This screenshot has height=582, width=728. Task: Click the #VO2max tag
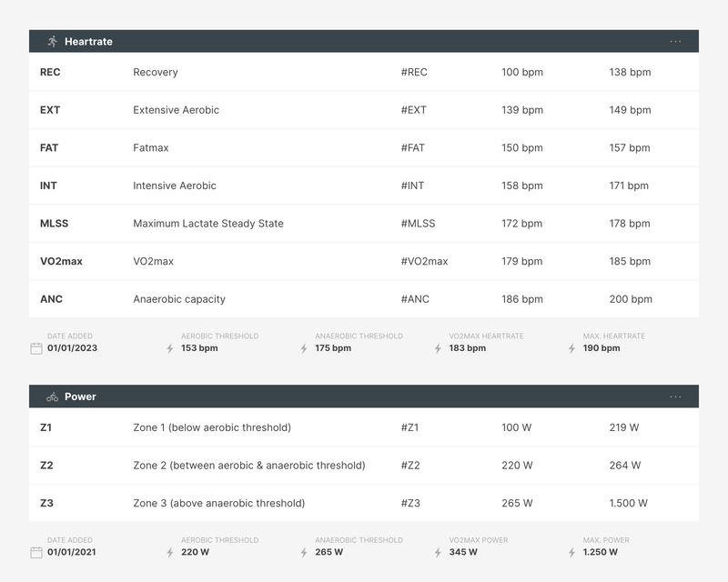click(424, 262)
